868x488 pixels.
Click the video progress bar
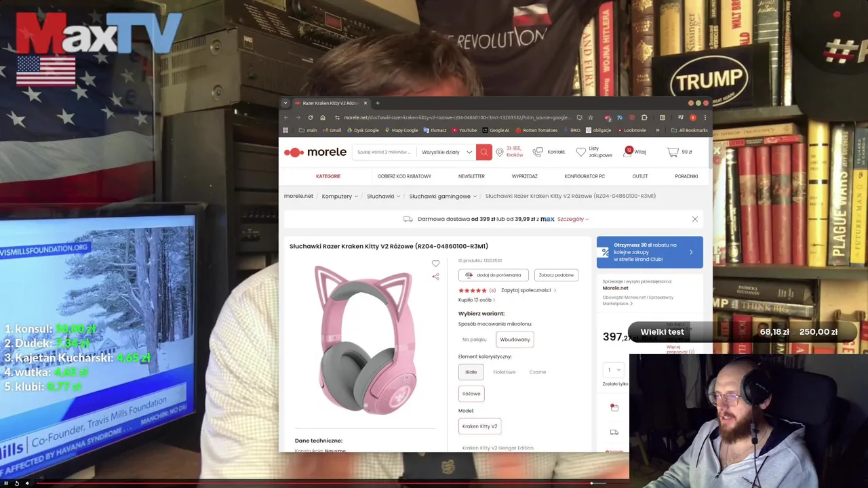[x=332, y=483]
